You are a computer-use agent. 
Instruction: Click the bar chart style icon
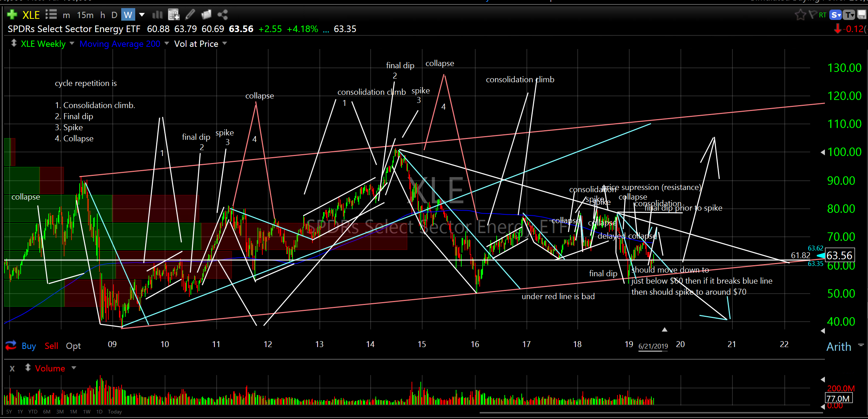(x=157, y=15)
